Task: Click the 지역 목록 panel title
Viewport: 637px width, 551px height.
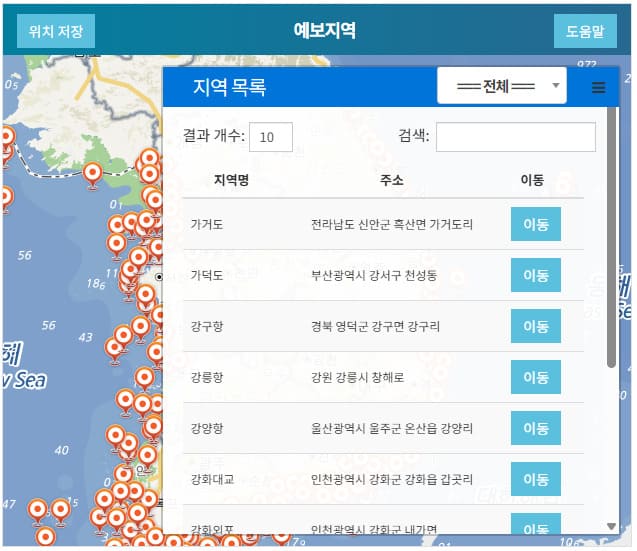Action: (x=229, y=87)
